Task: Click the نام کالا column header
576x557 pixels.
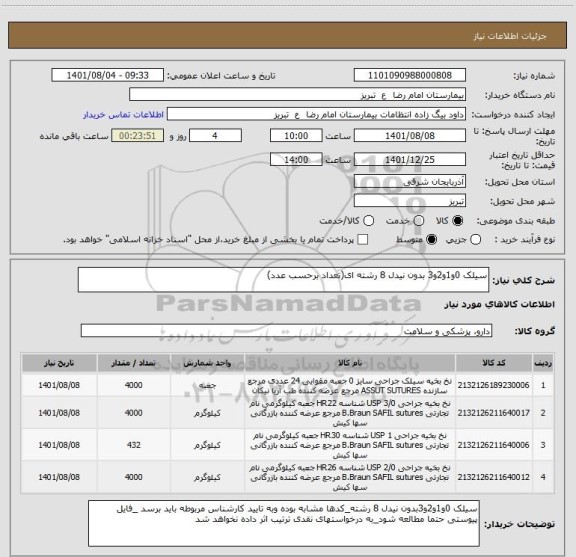Action: 350,363
